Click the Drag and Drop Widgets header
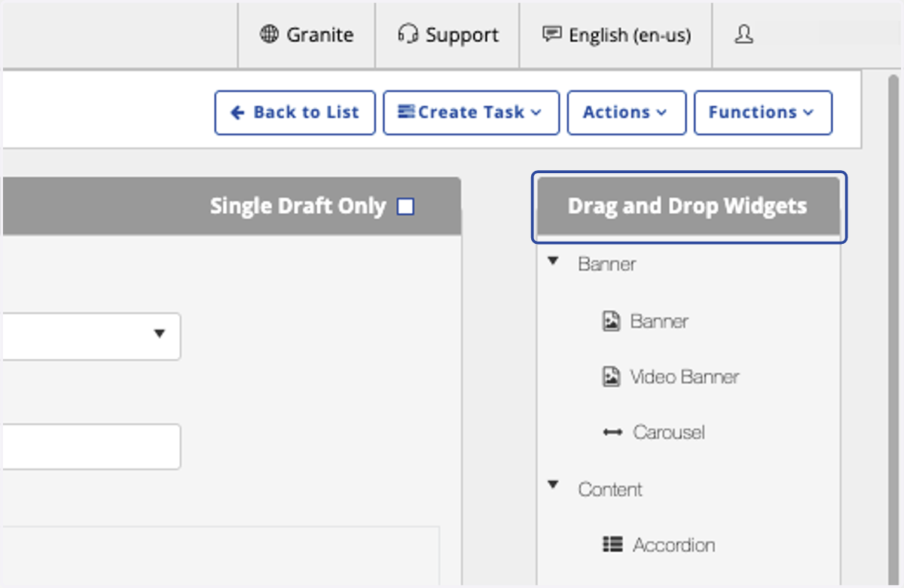Screen dimensions: 904x588 click(688, 206)
